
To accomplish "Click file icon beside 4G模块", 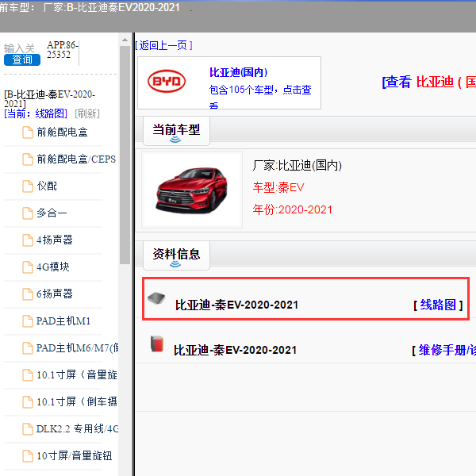I will pos(28,268).
